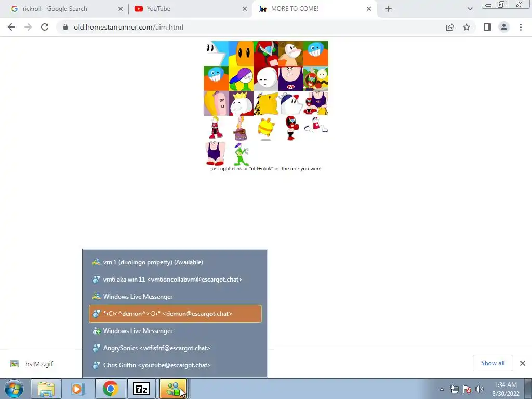Open the Chrome profile avatar menu
This screenshot has width=532, height=399.
click(504, 27)
